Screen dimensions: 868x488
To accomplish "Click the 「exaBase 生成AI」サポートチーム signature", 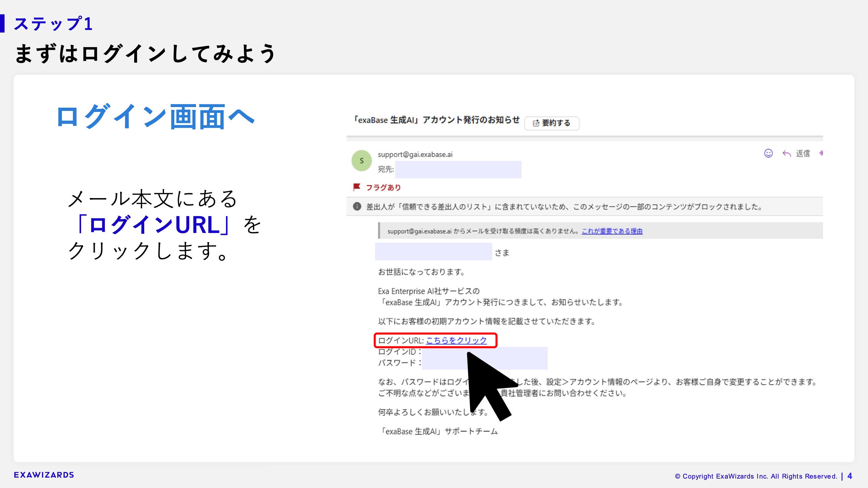I will pyautogui.click(x=437, y=431).
